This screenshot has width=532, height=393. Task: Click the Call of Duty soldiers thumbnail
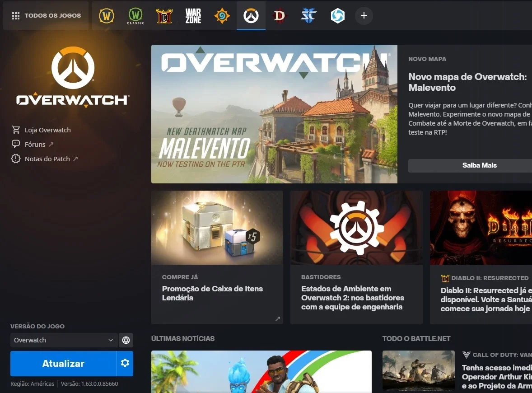click(x=418, y=371)
